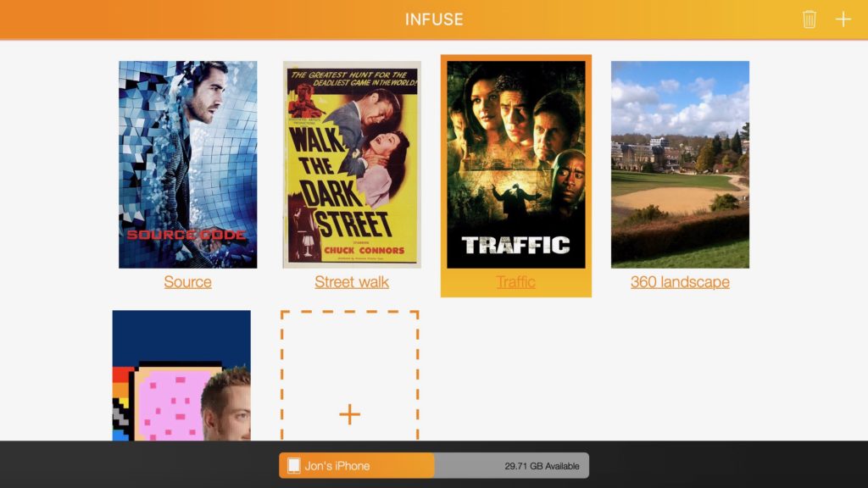Click the 29.71 GB Available storage indicator

(x=542, y=465)
